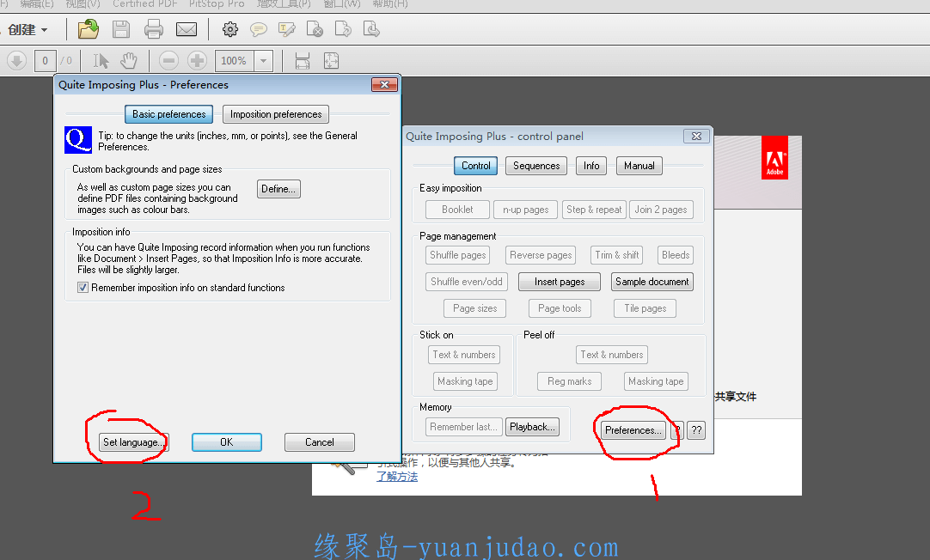Click the Preferences... button in control panel
Image resolution: width=930 pixels, height=560 pixels.
pyautogui.click(x=633, y=430)
